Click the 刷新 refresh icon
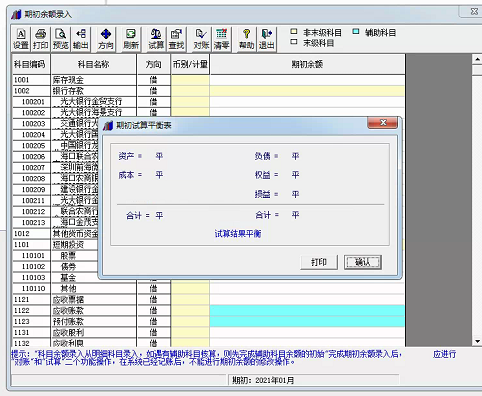 pos(131,39)
